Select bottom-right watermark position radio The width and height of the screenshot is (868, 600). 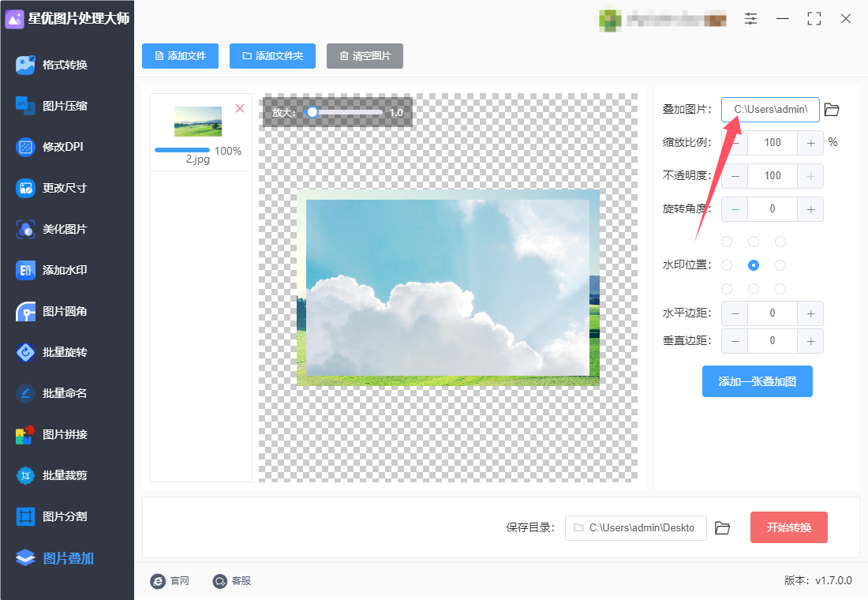tap(780, 289)
